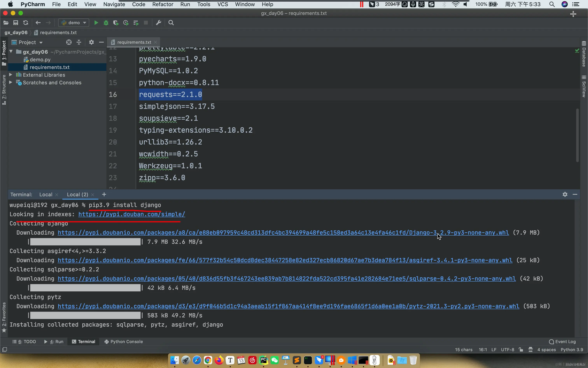Click the 16:1 caret position indicator
This screenshot has width=588, height=368.
coord(483,350)
